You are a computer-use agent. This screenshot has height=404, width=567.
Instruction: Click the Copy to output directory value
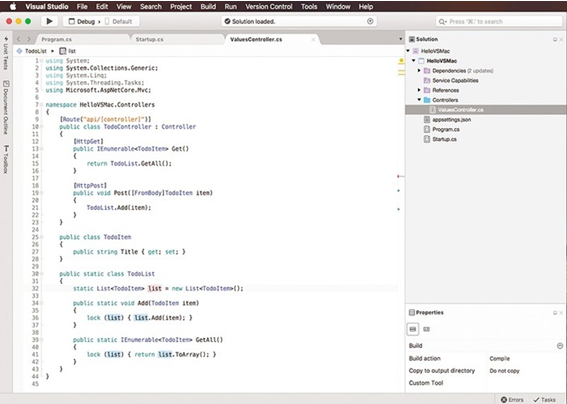(x=504, y=371)
